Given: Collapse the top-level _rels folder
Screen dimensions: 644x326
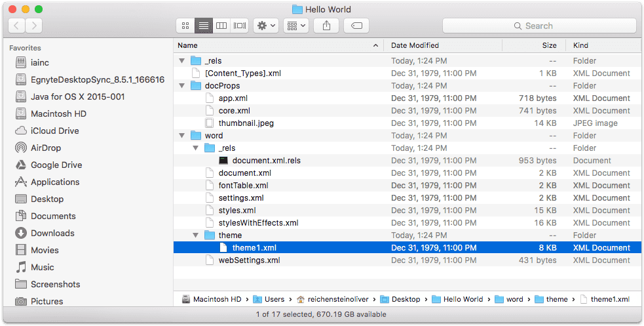Looking at the screenshot, I should click(x=182, y=61).
